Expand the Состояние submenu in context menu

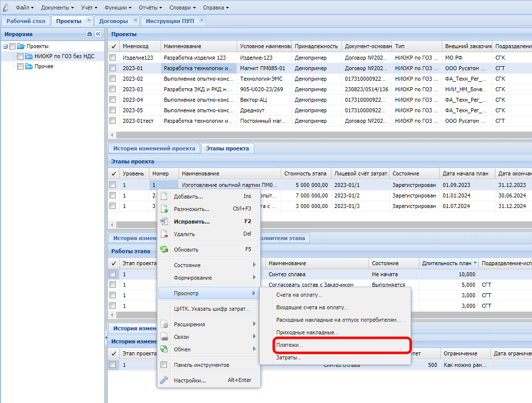pos(187,265)
